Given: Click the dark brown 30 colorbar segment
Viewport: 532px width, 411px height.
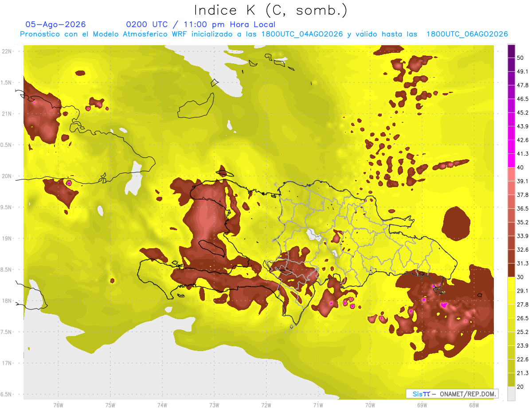Looking at the screenshot, I should click(x=511, y=270).
